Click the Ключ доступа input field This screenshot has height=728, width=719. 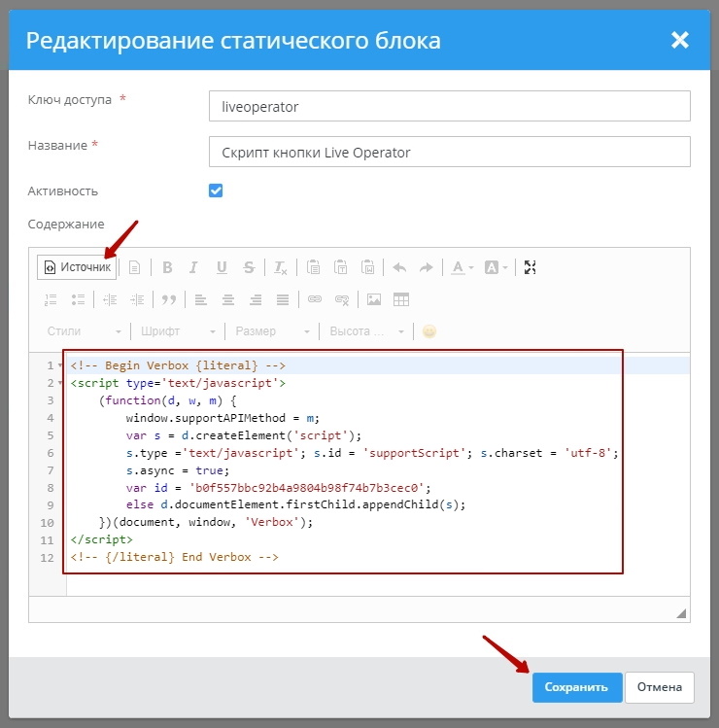click(449, 106)
